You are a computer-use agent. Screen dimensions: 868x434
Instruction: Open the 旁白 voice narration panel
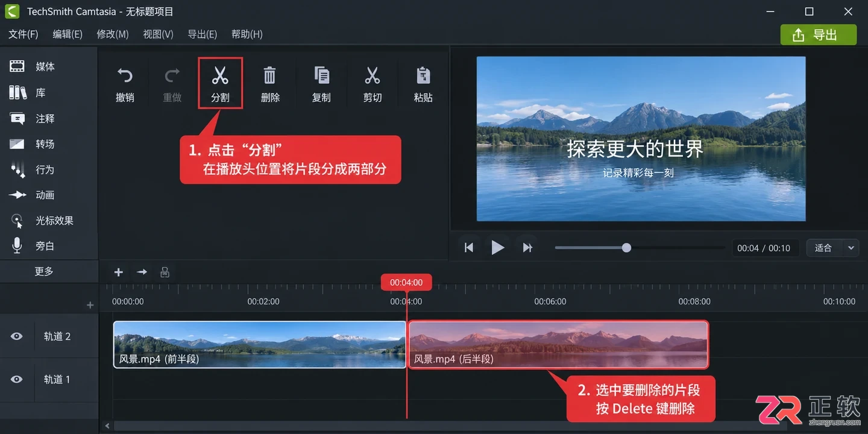click(33, 246)
